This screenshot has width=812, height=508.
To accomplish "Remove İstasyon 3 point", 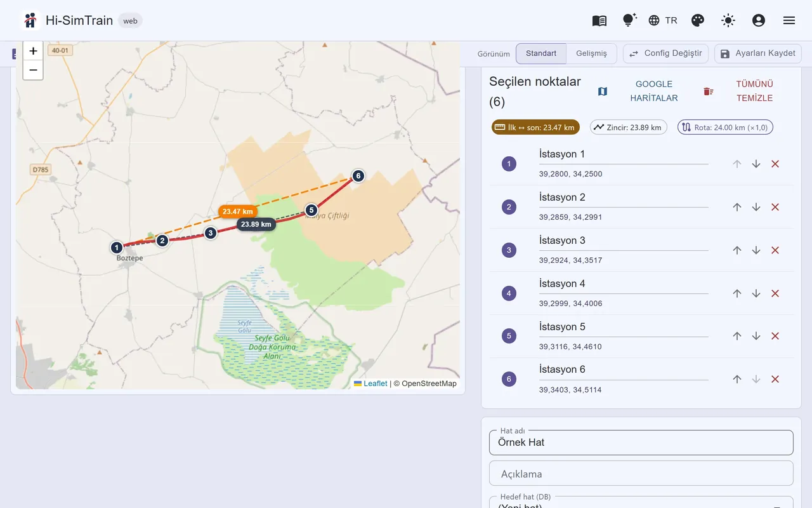I will click(775, 250).
